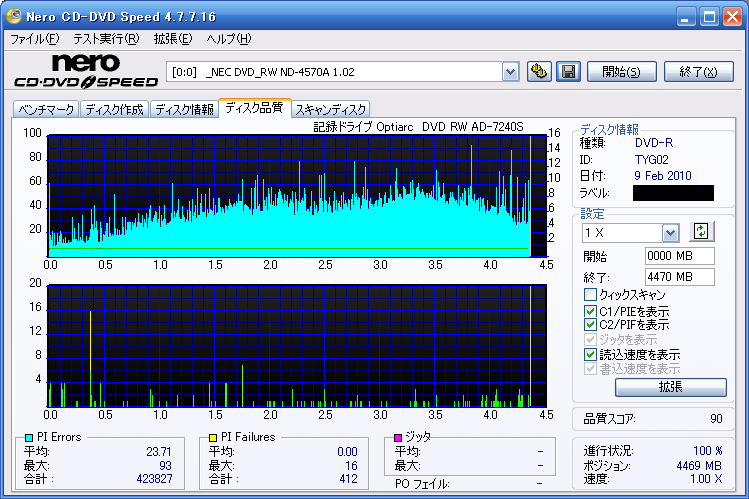
Task: Click the 開始 0000 MB input field
Action: [x=680, y=256]
